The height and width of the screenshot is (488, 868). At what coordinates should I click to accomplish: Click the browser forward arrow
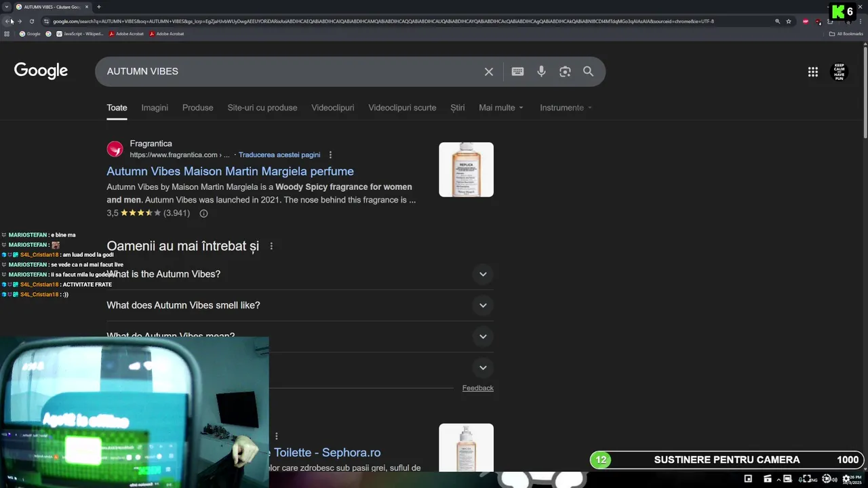pos(20,21)
